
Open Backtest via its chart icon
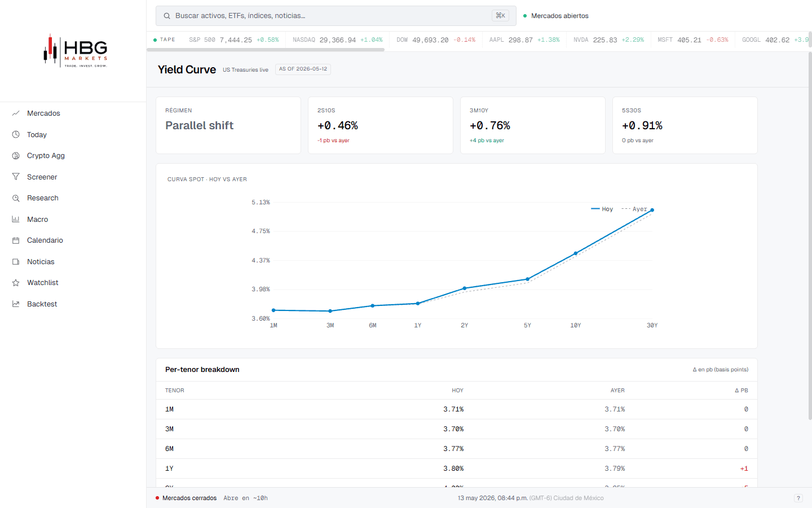click(x=16, y=304)
